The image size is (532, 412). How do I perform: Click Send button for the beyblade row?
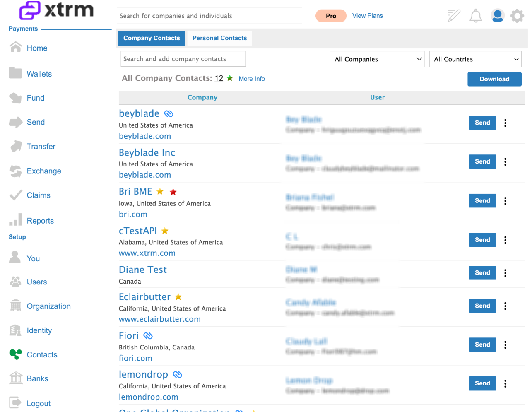point(482,123)
